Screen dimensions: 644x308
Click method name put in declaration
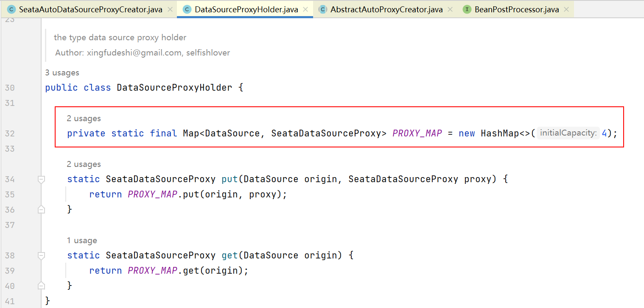pyautogui.click(x=230, y=179)
